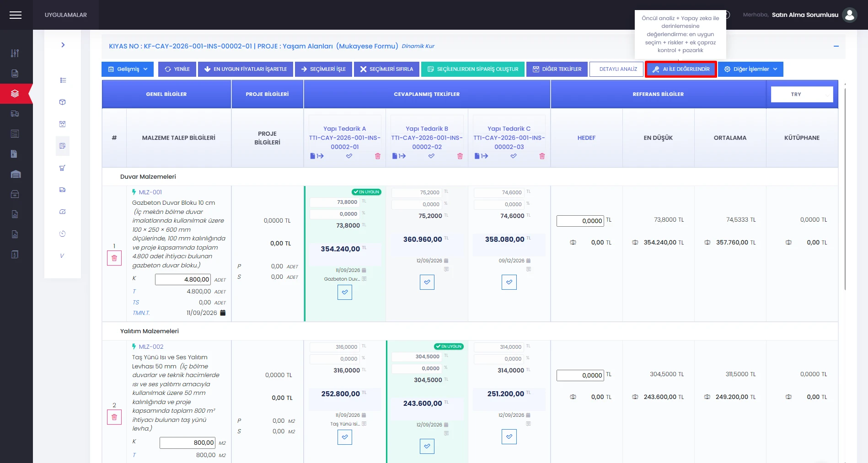Delete Yapı Tedarik C offer with trash icon

542,156
